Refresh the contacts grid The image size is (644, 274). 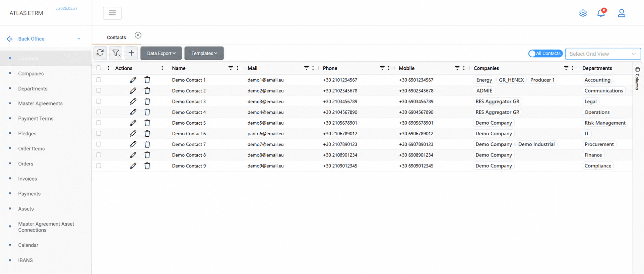tap(100, 53)
